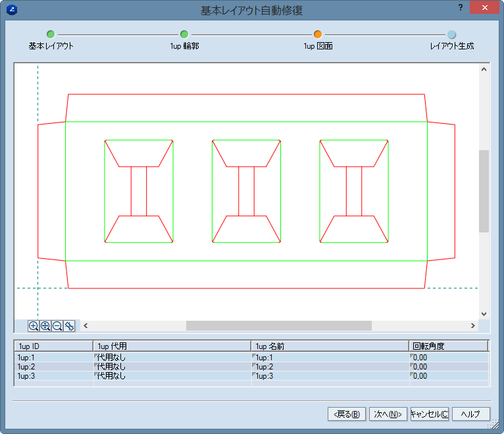
Task: Click the 1up 名前 column header
Action: click(330, 346)
